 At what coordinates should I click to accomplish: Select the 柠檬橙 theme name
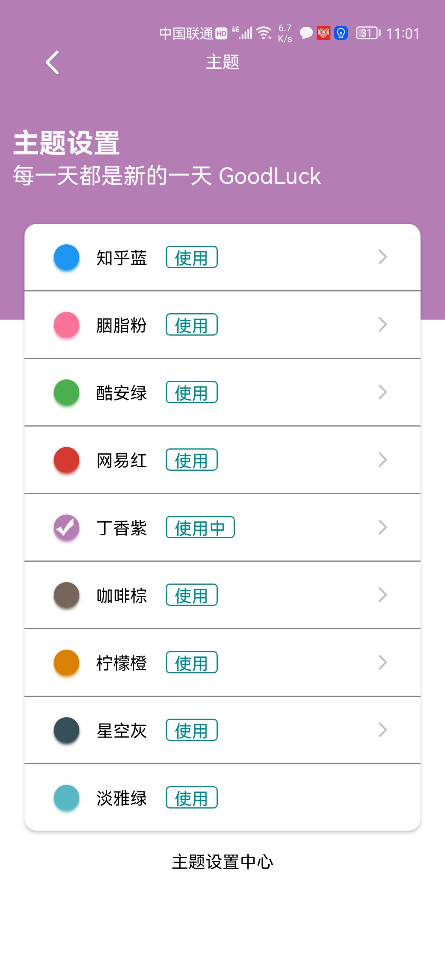tap(122, 663)
